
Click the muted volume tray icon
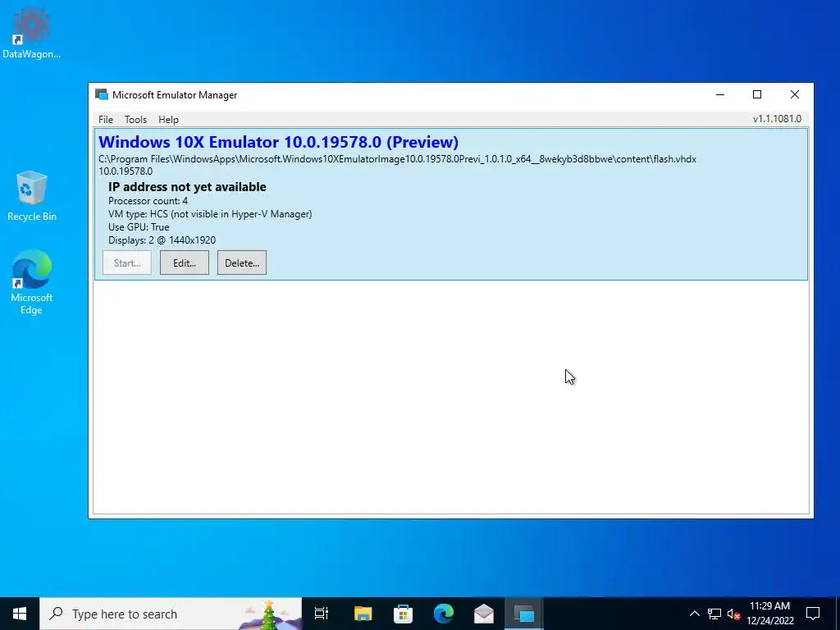coord(733,614)
